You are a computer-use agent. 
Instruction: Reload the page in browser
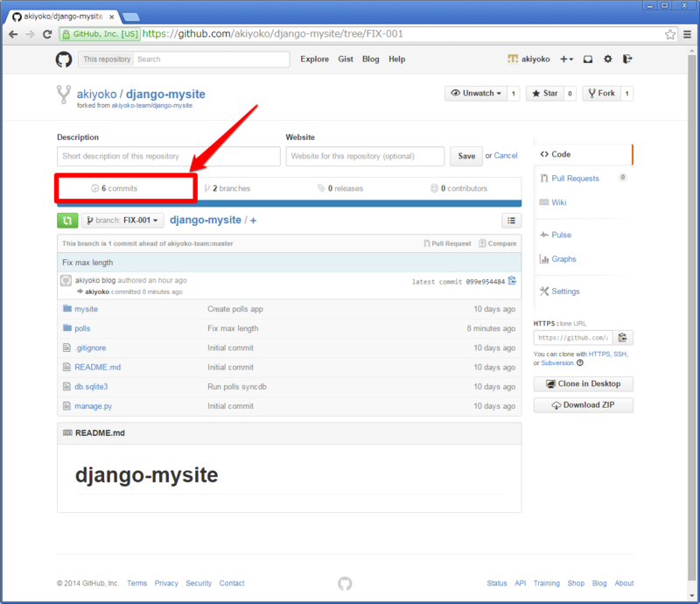click(x=47, y=34)
